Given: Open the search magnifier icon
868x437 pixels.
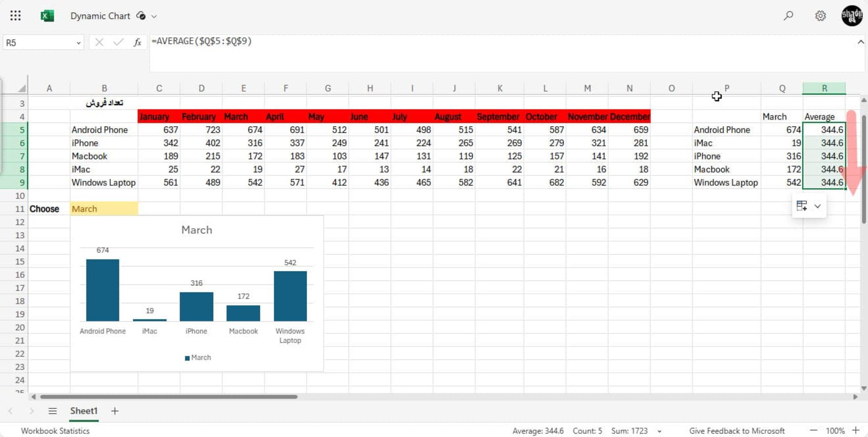Looking at the screenshot, I should tap(788, 16).
